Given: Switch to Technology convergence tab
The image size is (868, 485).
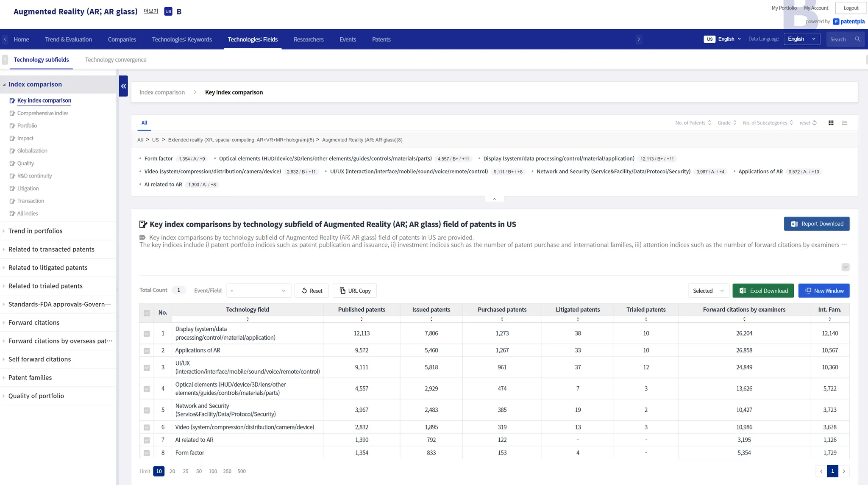Looking at the screenshot, I should coord(115,60).
